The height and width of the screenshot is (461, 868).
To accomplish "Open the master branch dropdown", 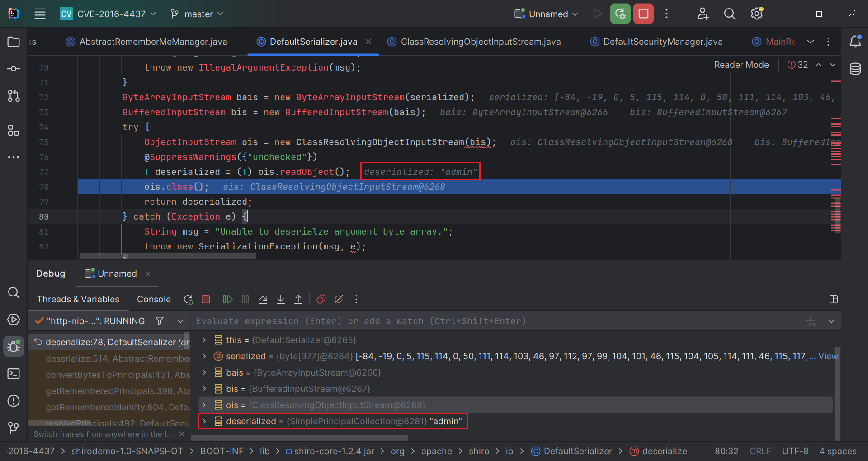I will (197, 14).
